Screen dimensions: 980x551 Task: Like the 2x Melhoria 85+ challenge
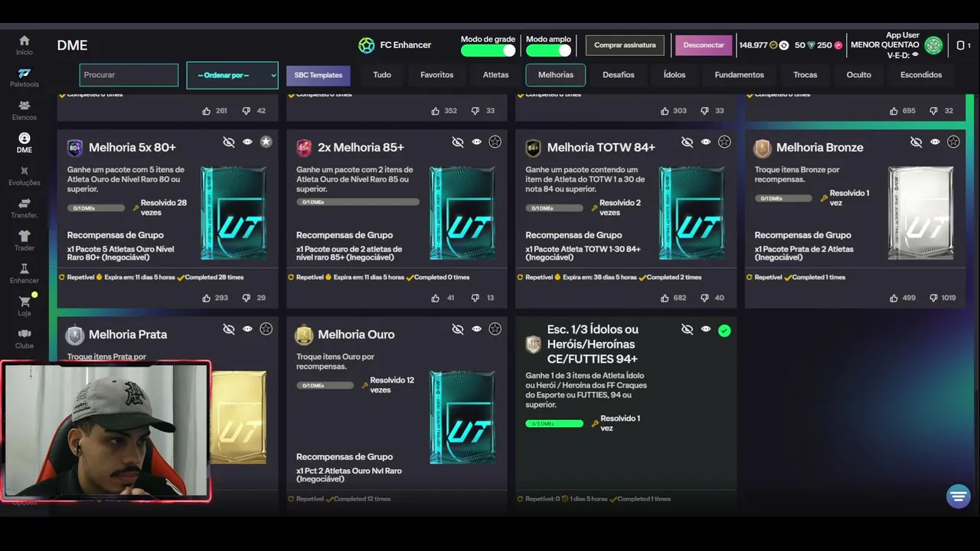pyautogui.click(x=435, y=298)
